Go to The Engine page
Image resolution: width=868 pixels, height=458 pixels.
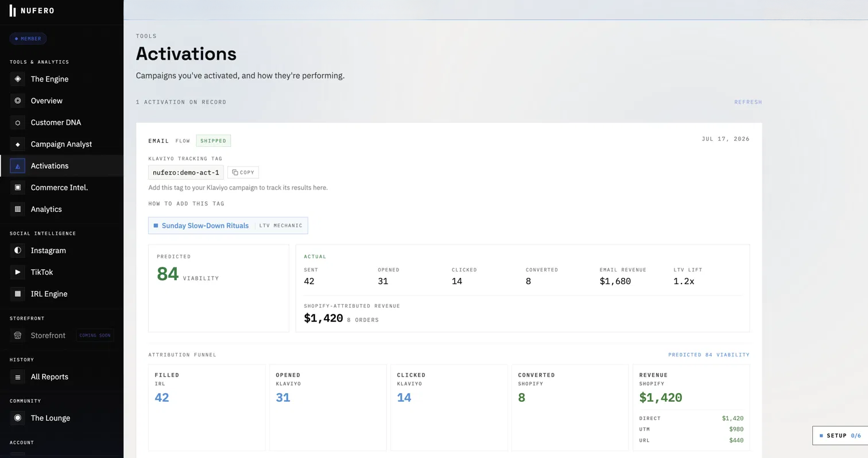(61, 79)
